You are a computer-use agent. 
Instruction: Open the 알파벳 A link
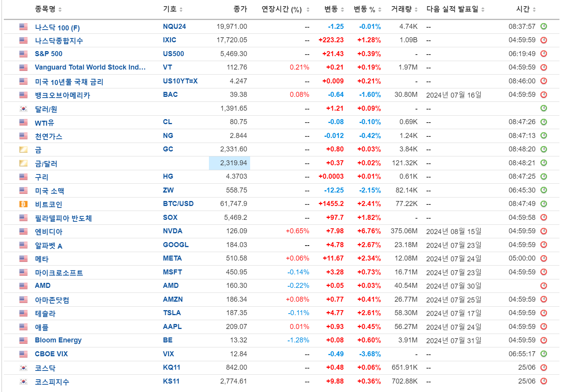click(x=48, y=246)
